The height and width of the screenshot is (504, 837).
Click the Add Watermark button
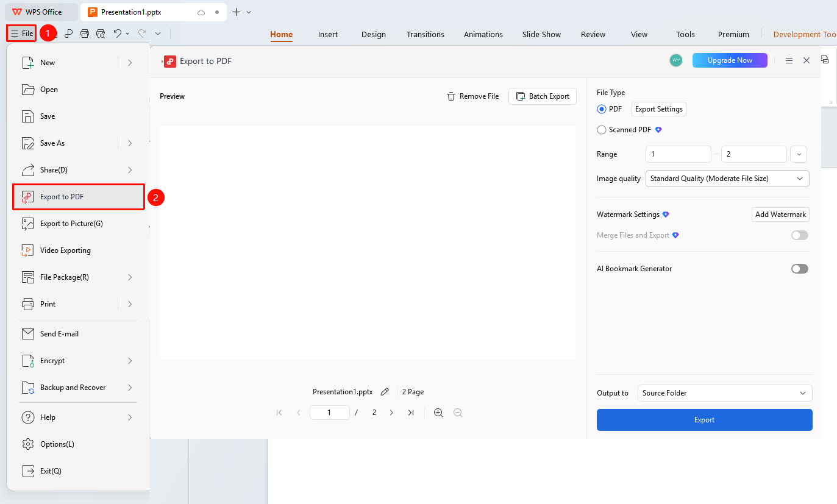pyautogui.click(x=780, y=215)
